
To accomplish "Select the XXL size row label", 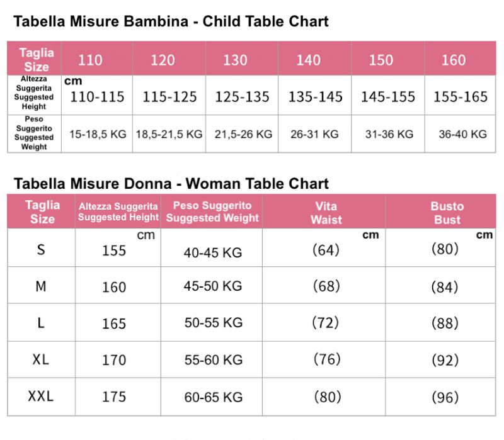I will [x=41, y=397].
